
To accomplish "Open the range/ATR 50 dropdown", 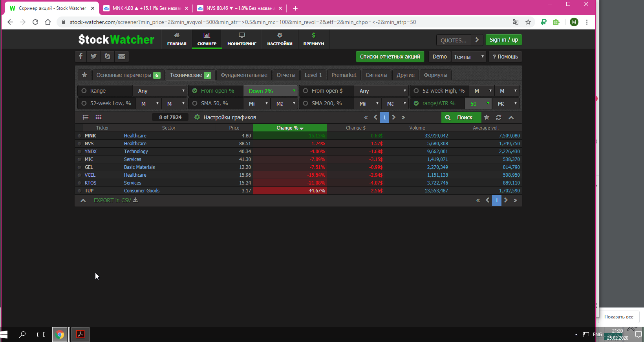I will pyautogui.click(x=478, y=103).
